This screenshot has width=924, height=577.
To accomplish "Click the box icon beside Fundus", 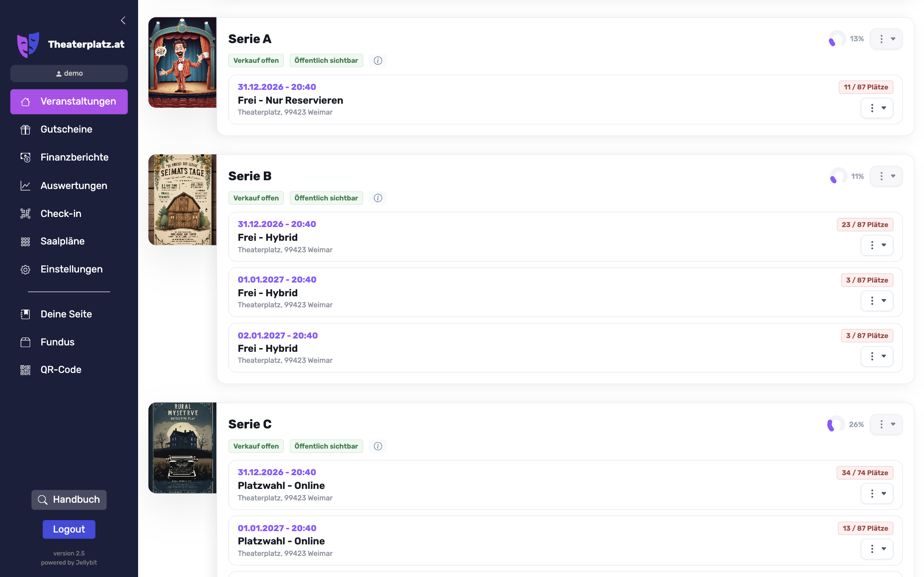I will click(25, 342).
